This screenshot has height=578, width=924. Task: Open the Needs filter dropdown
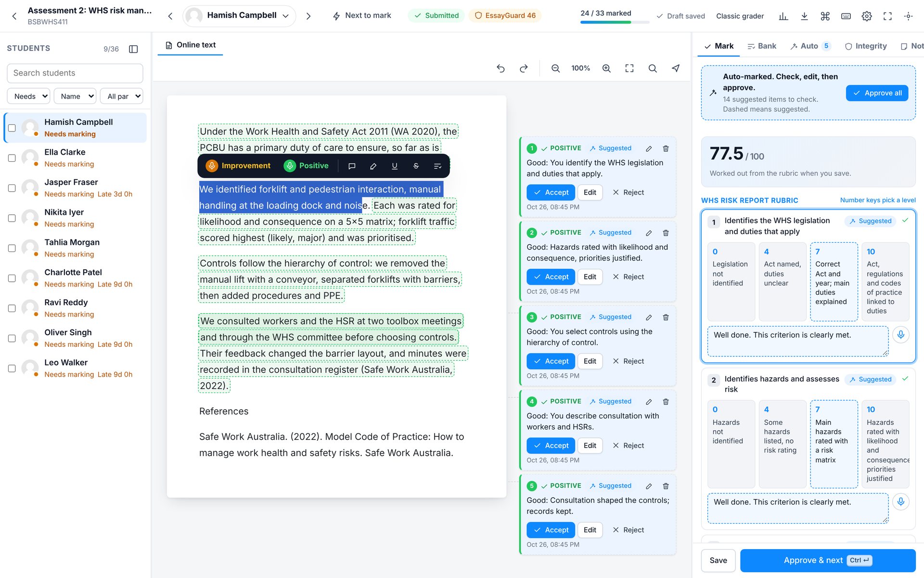[x=28, y=96]
